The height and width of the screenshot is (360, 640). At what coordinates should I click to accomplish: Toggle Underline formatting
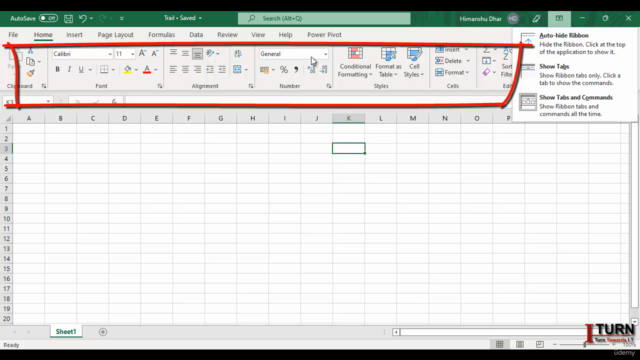pyautogui.click(x=81, y=69)
